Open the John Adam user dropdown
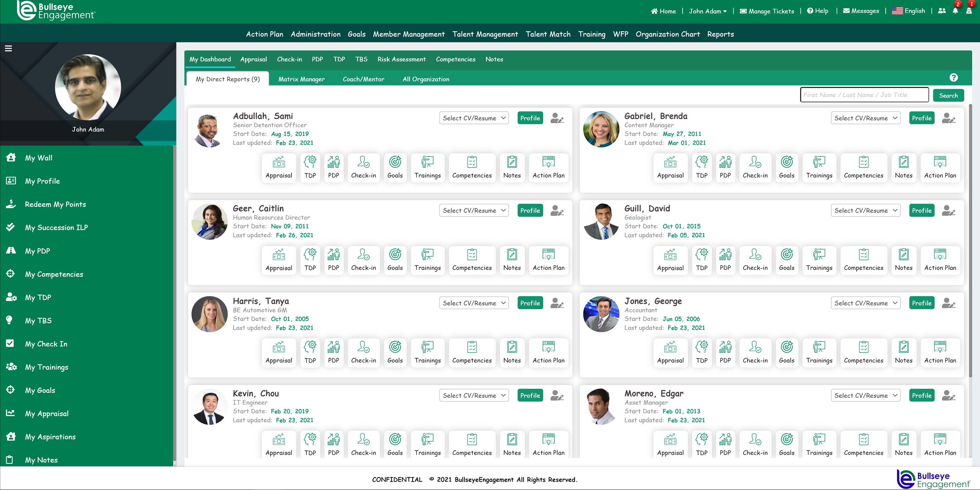 point(708,11)
